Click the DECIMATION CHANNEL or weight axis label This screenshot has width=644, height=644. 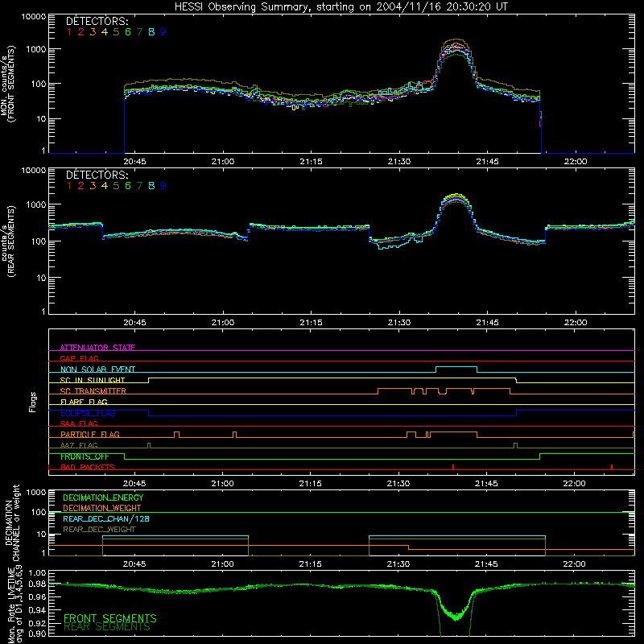pyautogui.click(x=12, y=522)
